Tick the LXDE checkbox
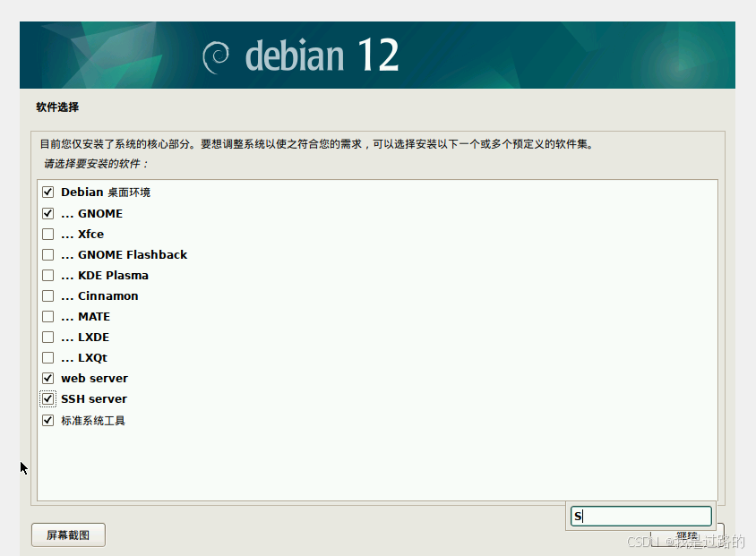 point(47,337)
